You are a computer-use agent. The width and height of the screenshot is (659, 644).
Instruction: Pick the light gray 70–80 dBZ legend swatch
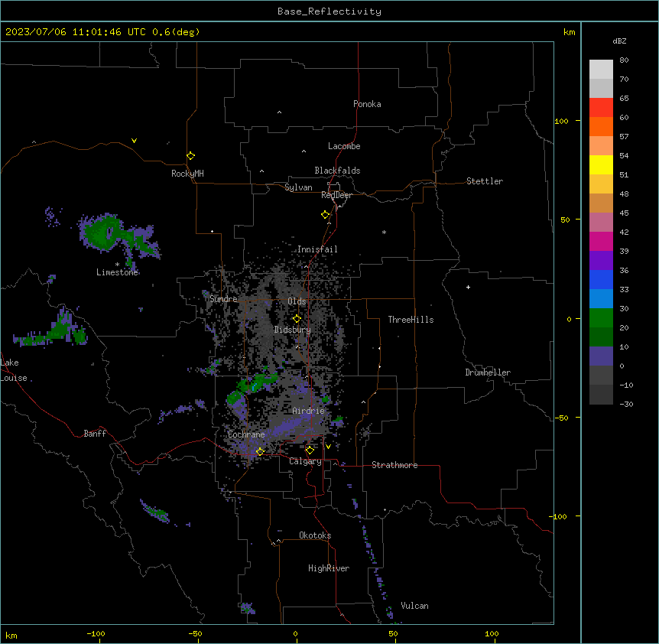(x=601, y=70)
